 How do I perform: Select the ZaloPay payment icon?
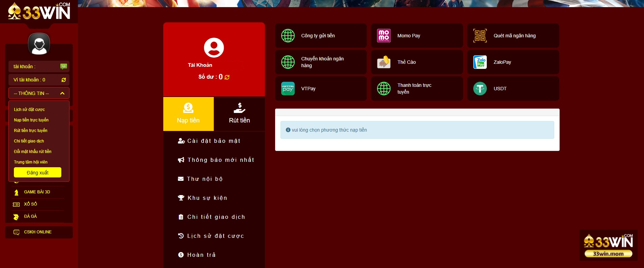pyautogui.click(x=480, y=62)
